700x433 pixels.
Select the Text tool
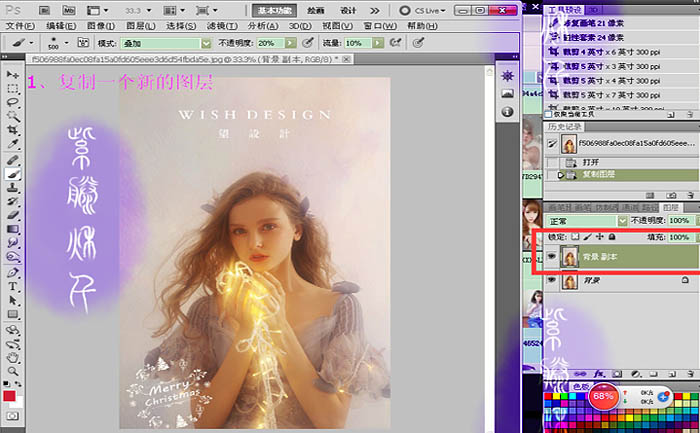12,286
